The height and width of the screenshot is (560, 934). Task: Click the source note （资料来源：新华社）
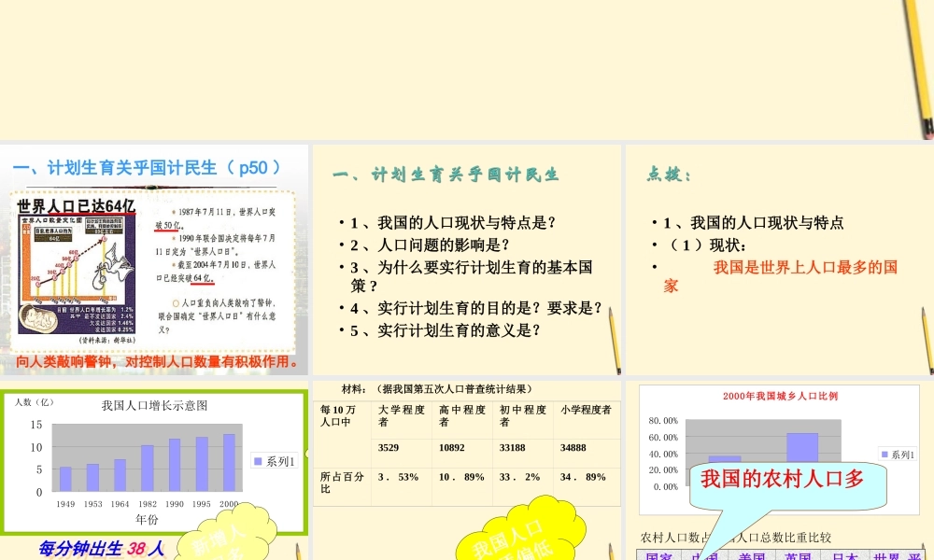pyautogui.click(x=107, y=341)
